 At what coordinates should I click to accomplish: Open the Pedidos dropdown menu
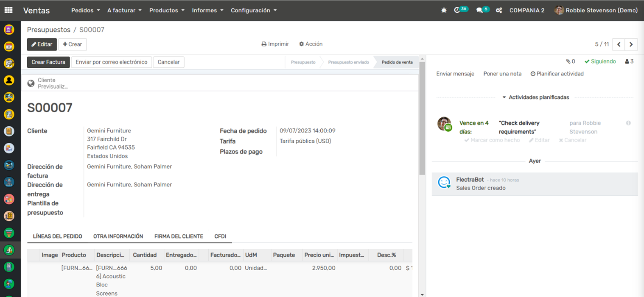85,10
